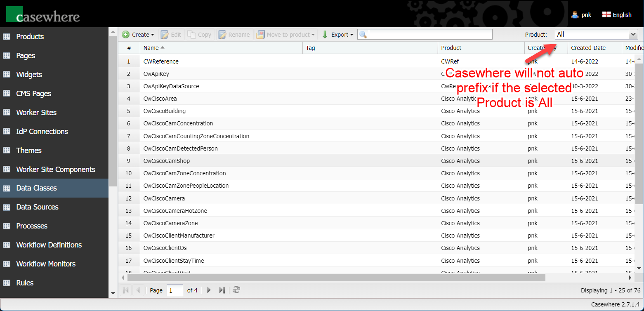This screenshot has width=644, height=311.
Task: Click the search input field
Action: tap(429, 34)
